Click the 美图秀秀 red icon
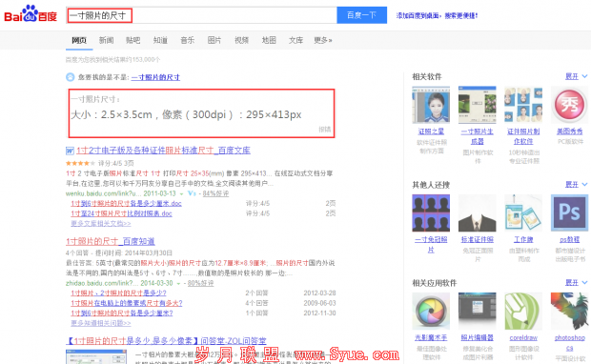591x364 pixels. click(569, 105)
